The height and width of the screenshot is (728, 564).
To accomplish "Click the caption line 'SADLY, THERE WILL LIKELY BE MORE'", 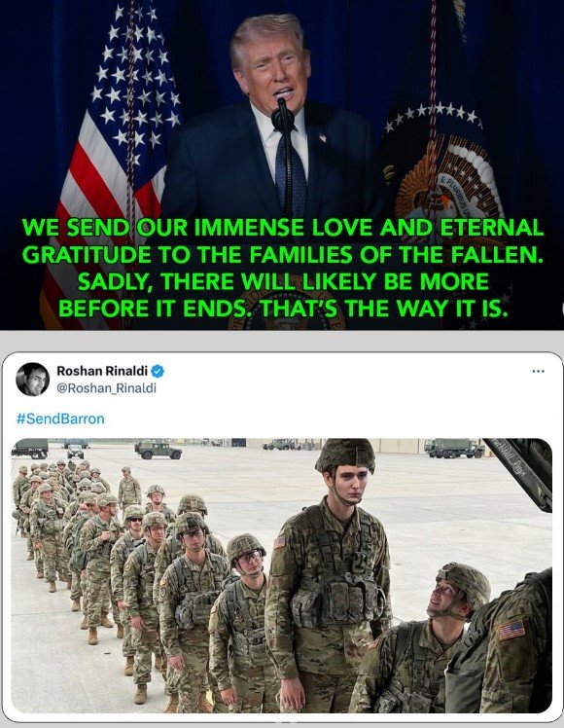I will pos(283,281).
